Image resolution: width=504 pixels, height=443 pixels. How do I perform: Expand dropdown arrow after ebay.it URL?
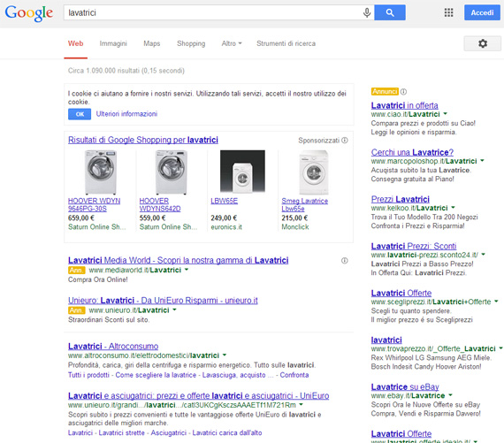point(450,395)
